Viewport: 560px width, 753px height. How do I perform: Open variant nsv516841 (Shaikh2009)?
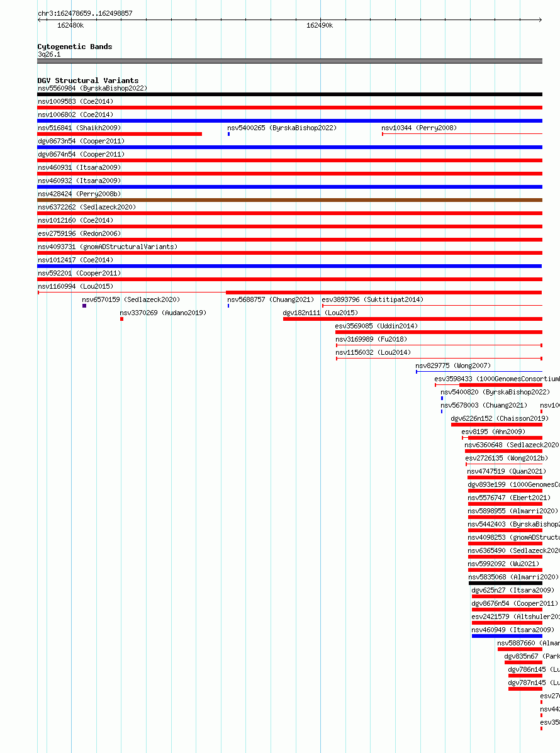(79, 128)
